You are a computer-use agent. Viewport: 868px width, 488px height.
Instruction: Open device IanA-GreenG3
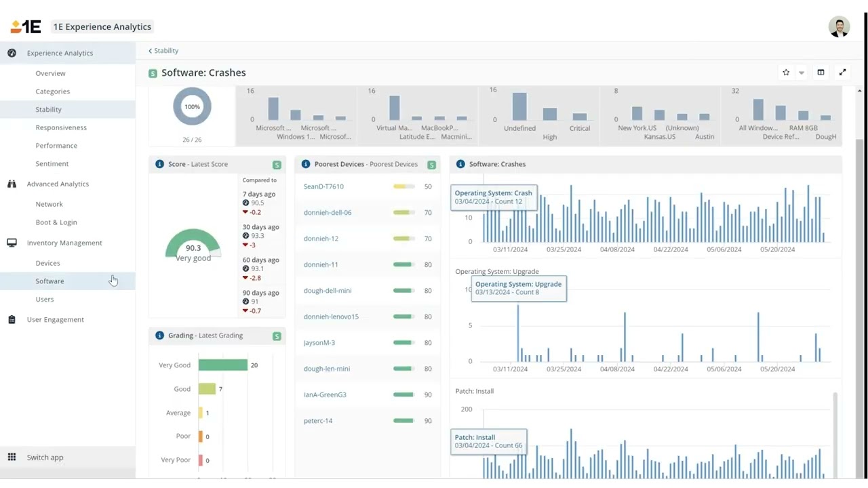tap(325, 394)
